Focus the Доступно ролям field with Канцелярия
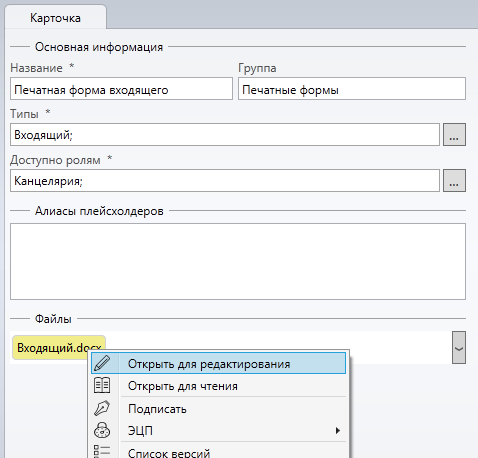The image size is (478, 458). pos(225,181)
